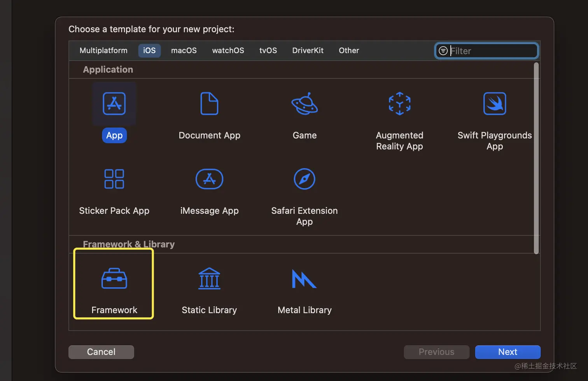Select the DriverKit tab

click(308, 51)
